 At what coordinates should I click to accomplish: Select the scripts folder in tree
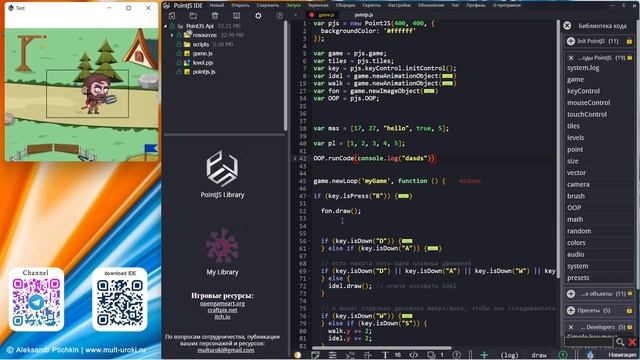[201, 44]
